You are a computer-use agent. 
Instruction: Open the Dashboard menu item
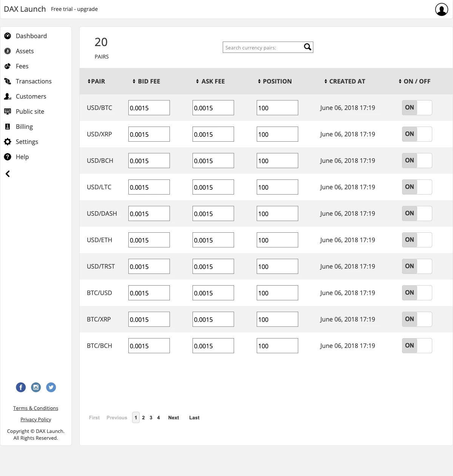coord(31,36)
